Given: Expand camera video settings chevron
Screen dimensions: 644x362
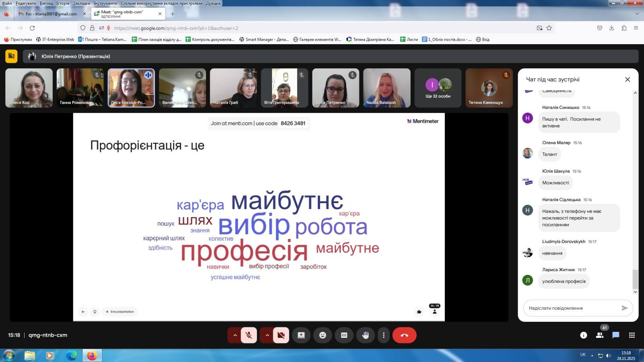Looking at the screenshot, I should click(267, 335).
